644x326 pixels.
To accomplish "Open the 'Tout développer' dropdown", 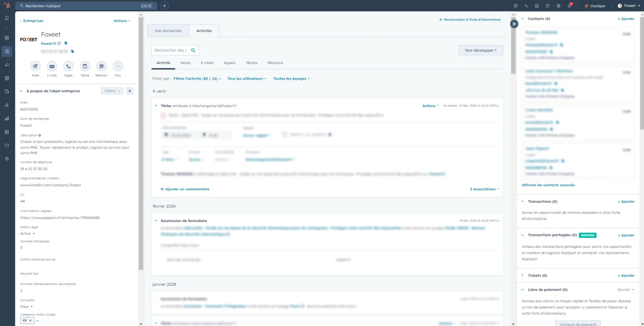I will pos(480,50).
